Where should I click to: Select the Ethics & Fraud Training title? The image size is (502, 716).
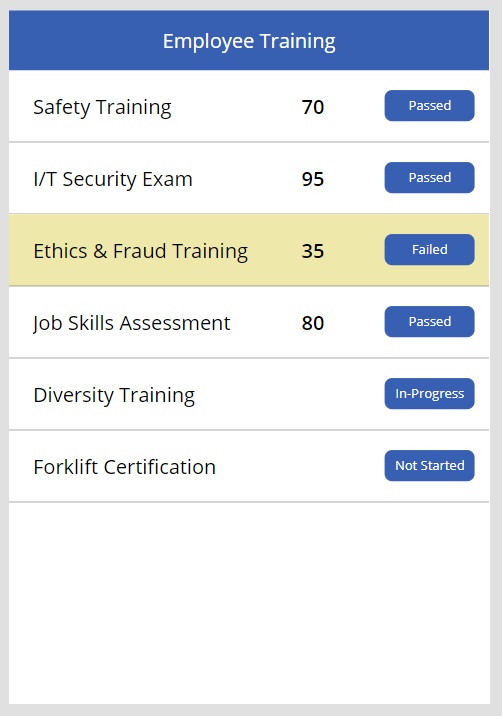141,252
